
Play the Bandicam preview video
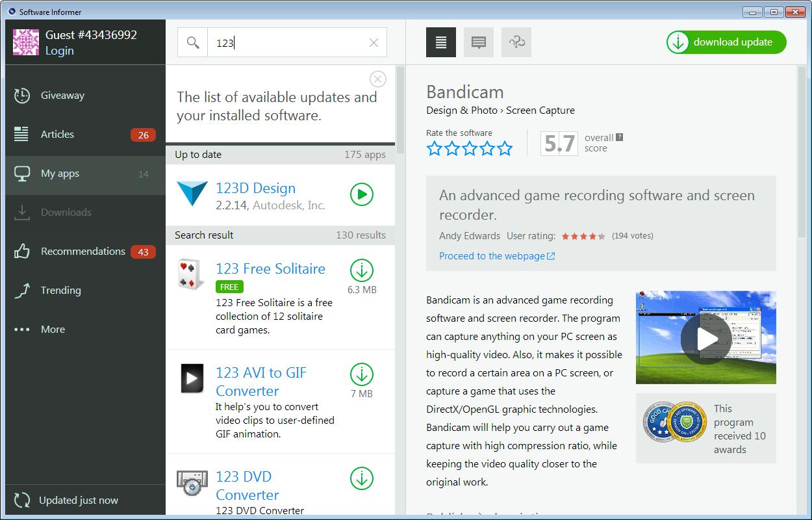(705, 337)
